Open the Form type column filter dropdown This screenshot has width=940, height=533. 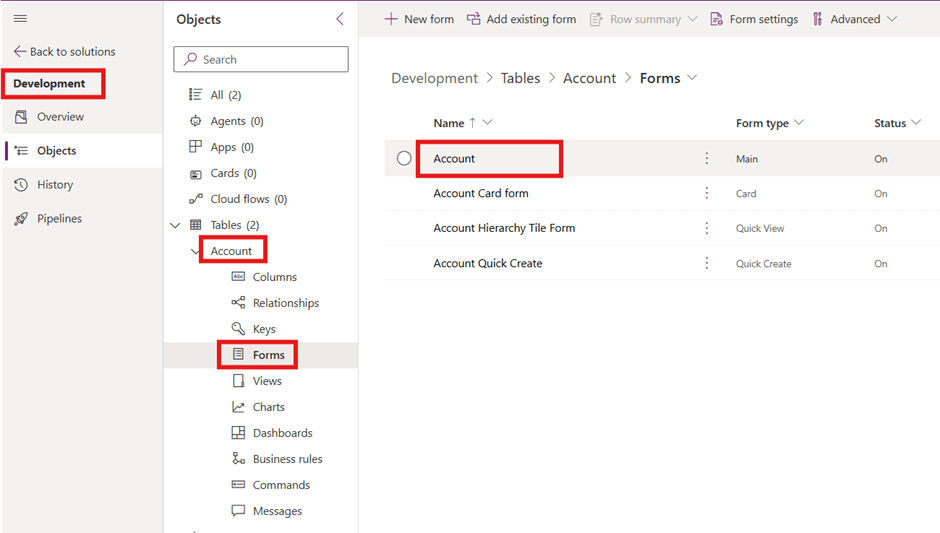click(799, 123)
